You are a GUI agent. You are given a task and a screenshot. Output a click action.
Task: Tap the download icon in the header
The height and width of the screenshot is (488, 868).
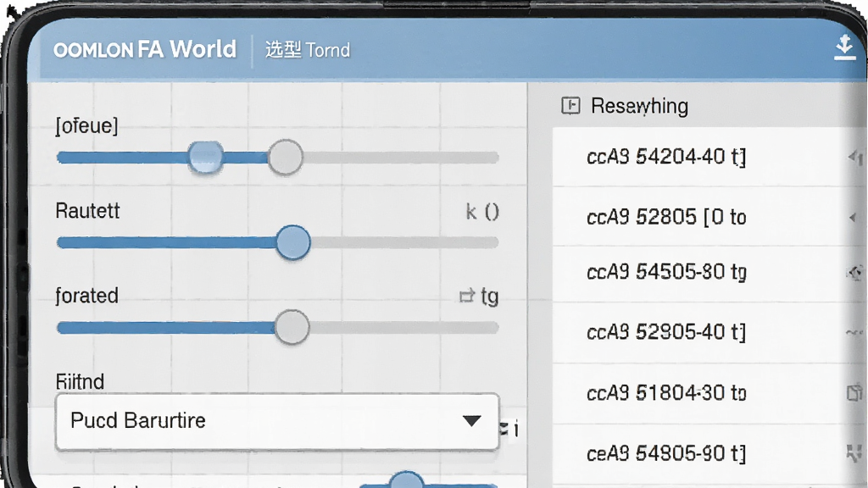click(844, 47)
